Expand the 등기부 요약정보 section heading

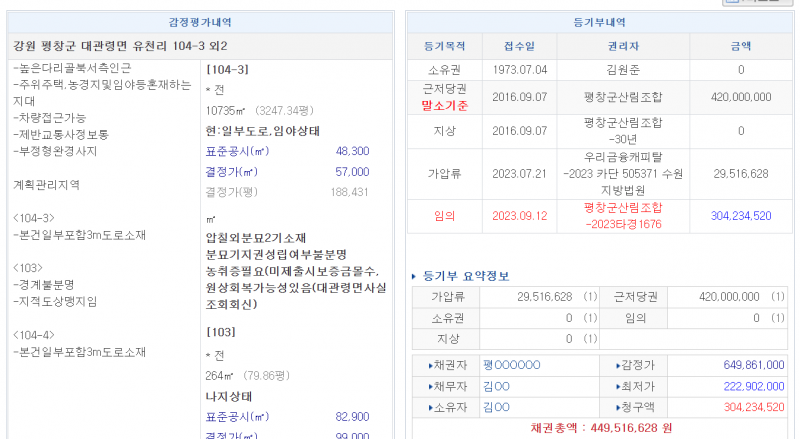click(465, 276)
